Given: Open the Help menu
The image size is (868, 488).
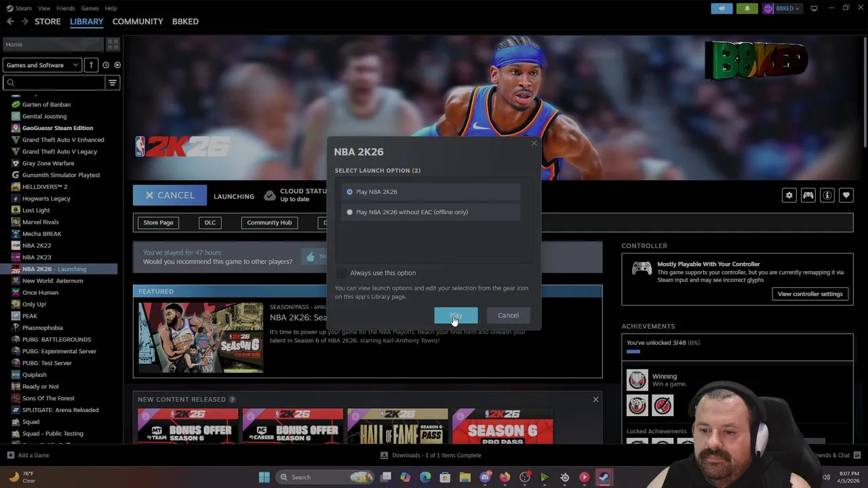Looking at the screenshot, I should click(111, 8).
